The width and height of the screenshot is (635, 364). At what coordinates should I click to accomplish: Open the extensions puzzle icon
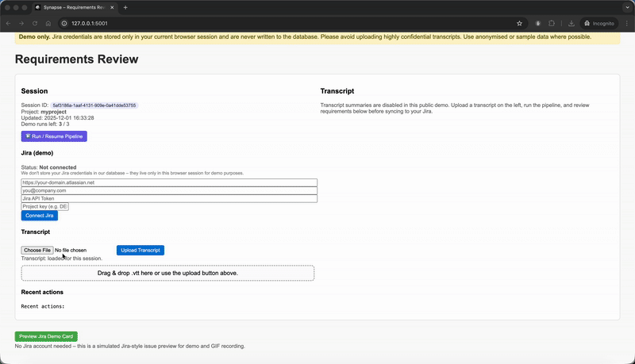[552, 24]
